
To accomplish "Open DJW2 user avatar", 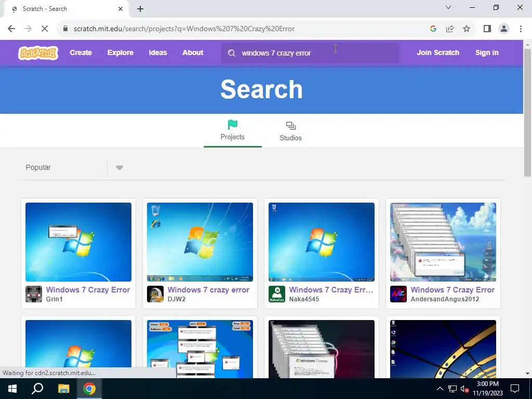I will tap(155, 294).
